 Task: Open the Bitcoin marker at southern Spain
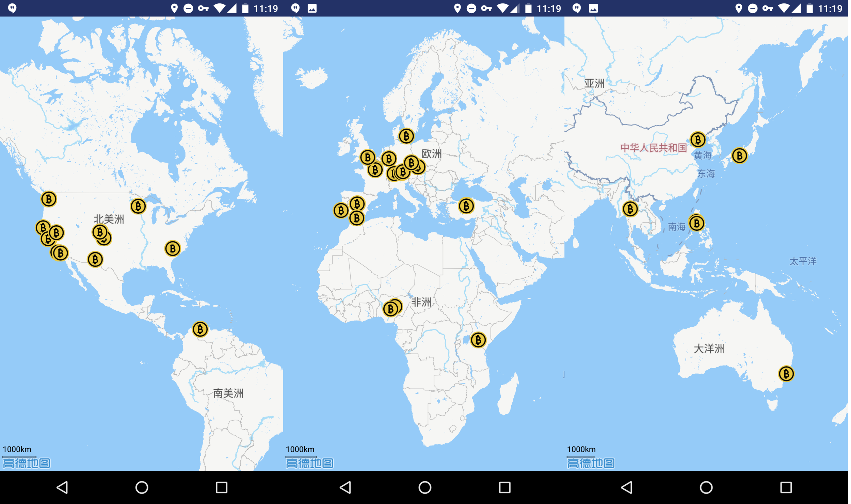click(357, 218)
